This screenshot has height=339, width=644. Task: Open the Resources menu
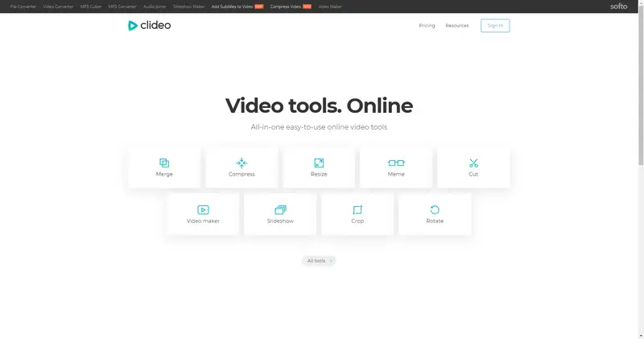(456, 26)
